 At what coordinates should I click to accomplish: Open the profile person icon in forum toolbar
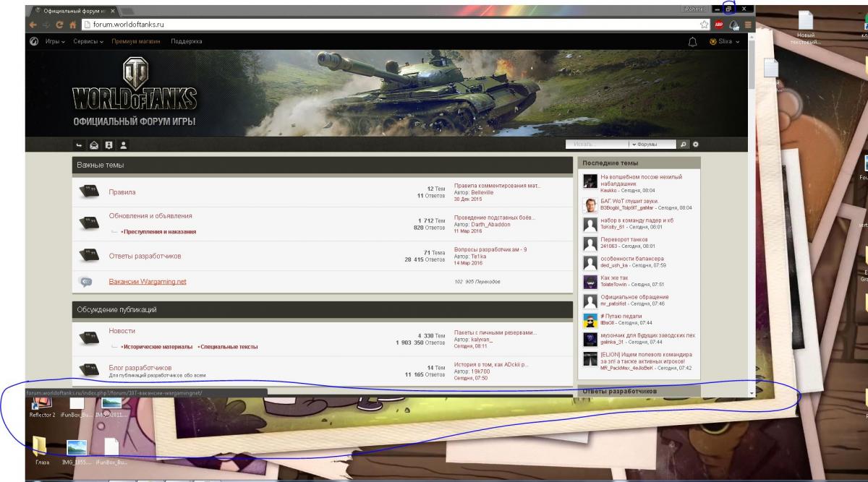pos(123,145)
